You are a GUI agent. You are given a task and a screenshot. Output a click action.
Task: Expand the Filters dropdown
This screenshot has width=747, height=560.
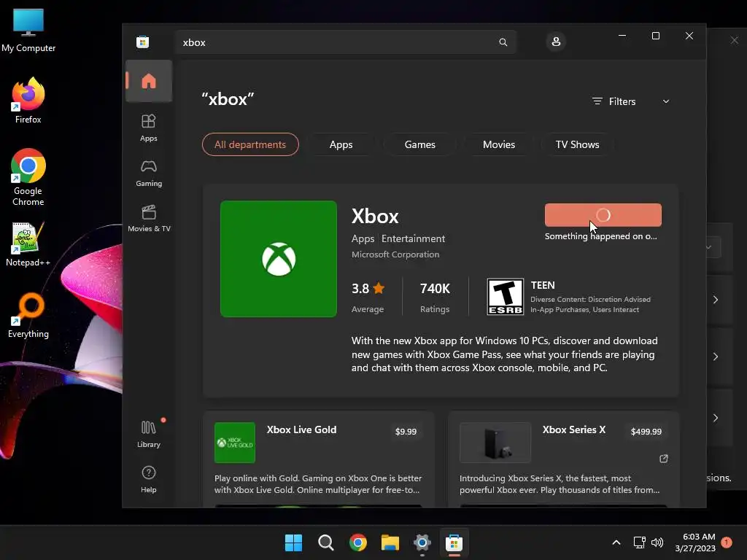click(x=631, y=101)
